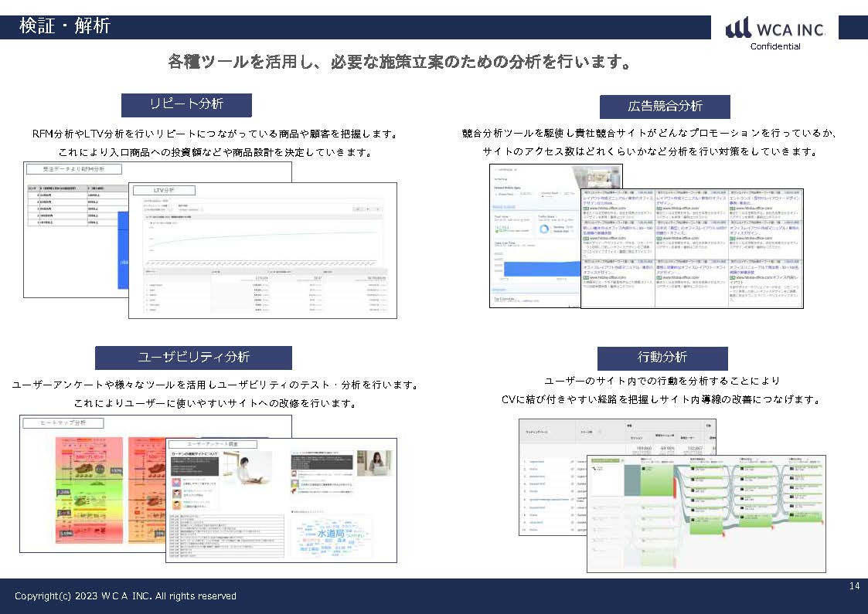The image size is (868, 614).
Task: Open the segment selector in the behavior flow report
Action: pos(605,460)
